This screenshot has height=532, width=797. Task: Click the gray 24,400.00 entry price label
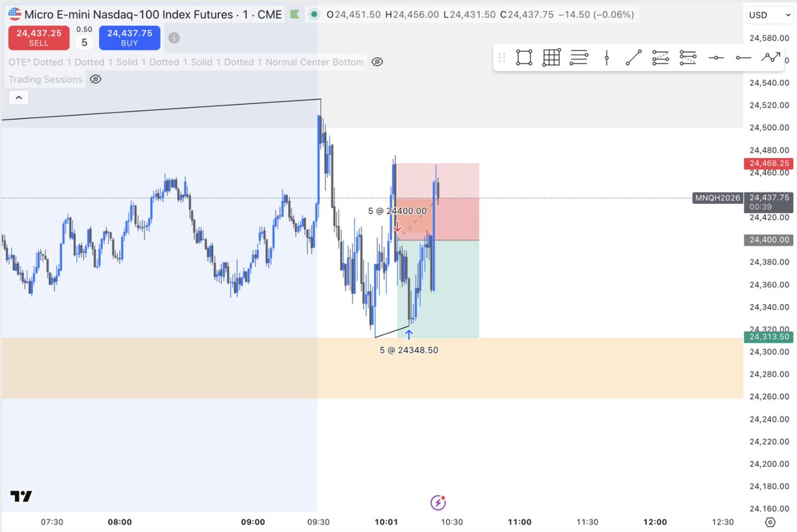(770, 240)
